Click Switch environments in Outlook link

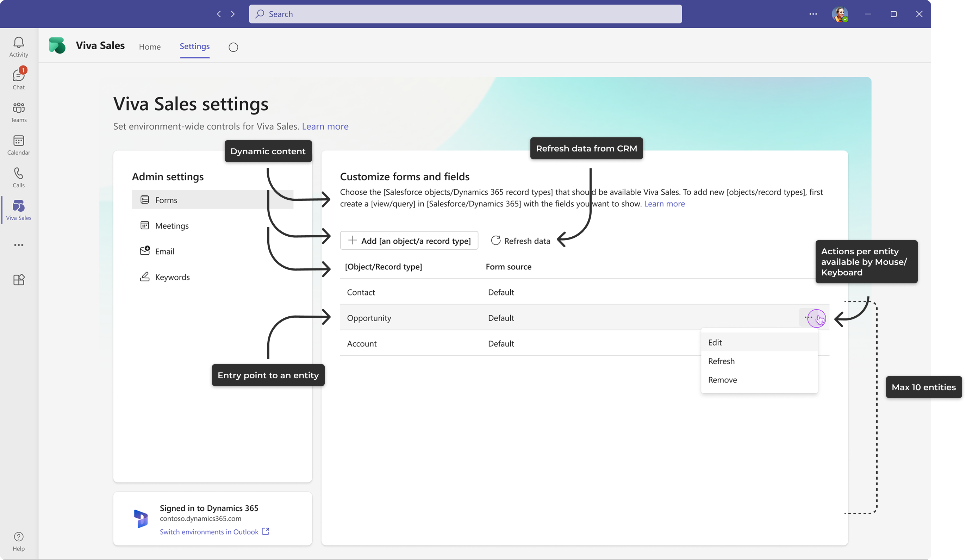[214, 531]
